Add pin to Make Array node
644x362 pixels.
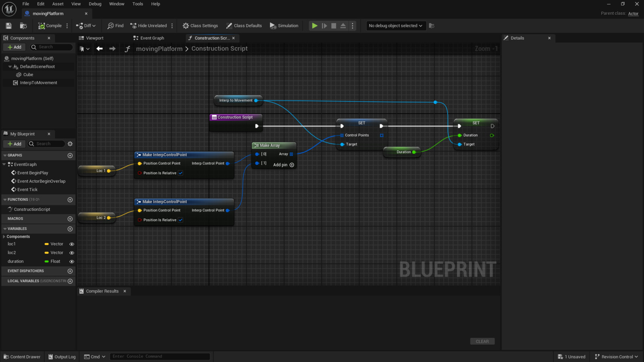click(284, 165)
